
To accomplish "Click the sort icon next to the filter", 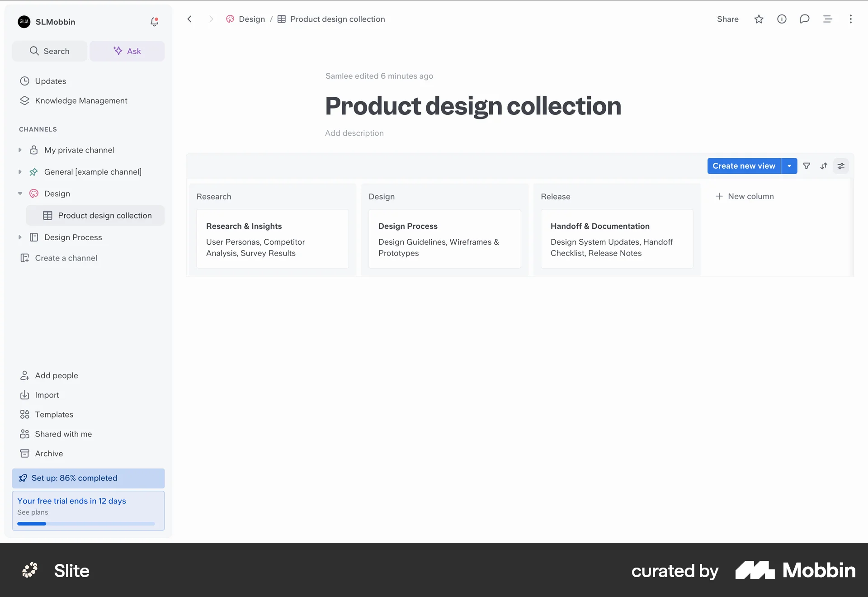I will [824, 166].
